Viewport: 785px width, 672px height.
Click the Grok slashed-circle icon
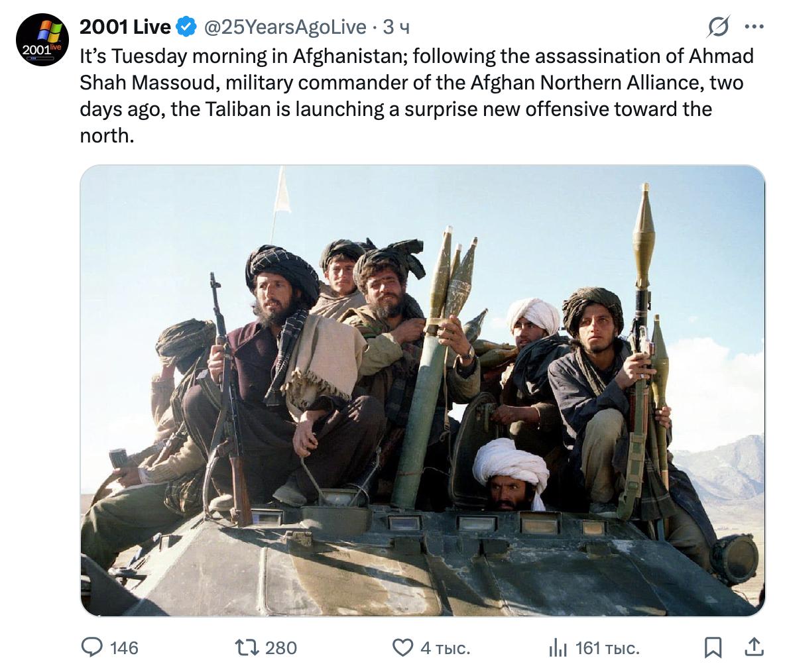click(718, 27)
